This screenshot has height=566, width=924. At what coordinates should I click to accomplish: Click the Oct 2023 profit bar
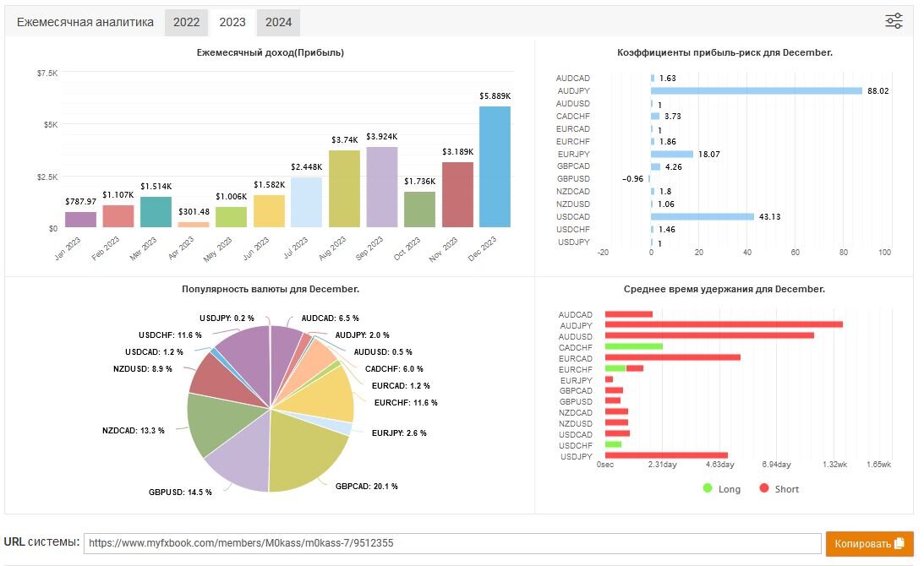pyautogui.click(x=419, y=210)
